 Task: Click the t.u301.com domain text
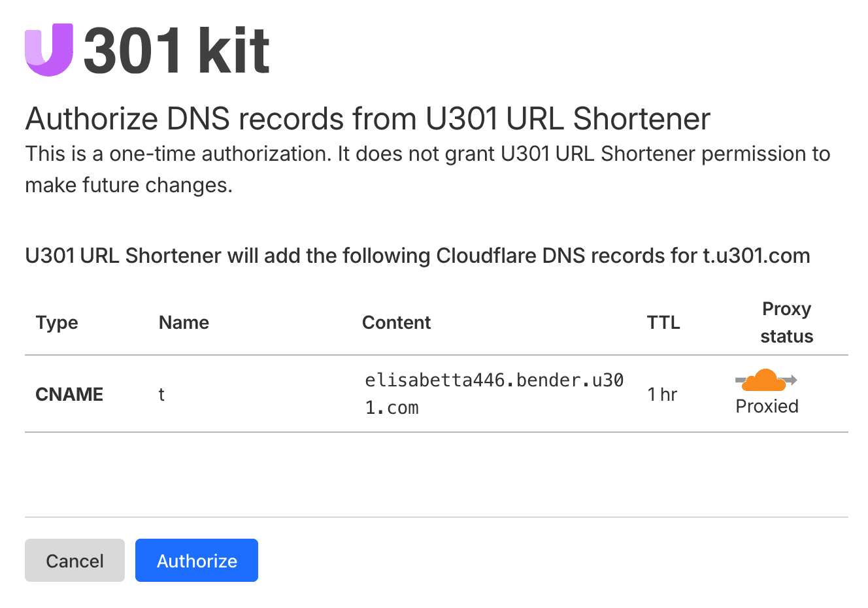pos(758,256)
